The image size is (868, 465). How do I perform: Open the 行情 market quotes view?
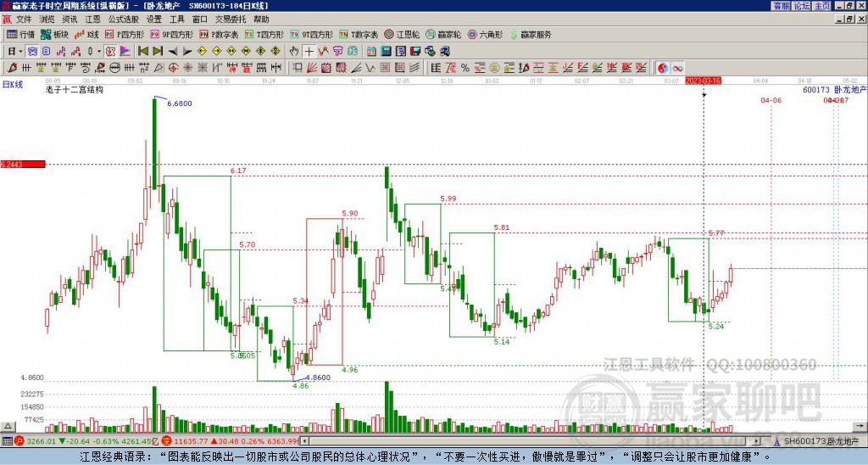(x=20, y=34)
